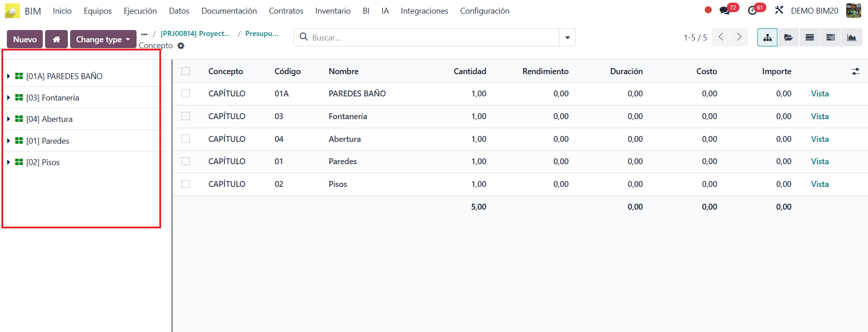Open the search filters dropdown arrow
This screenshot has height=332, width=868.
(567, 37)
